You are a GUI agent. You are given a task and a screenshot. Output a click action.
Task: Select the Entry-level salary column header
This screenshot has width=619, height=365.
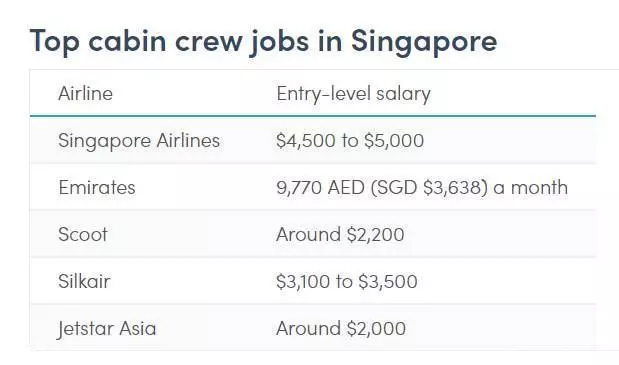(x=353, y=94)
